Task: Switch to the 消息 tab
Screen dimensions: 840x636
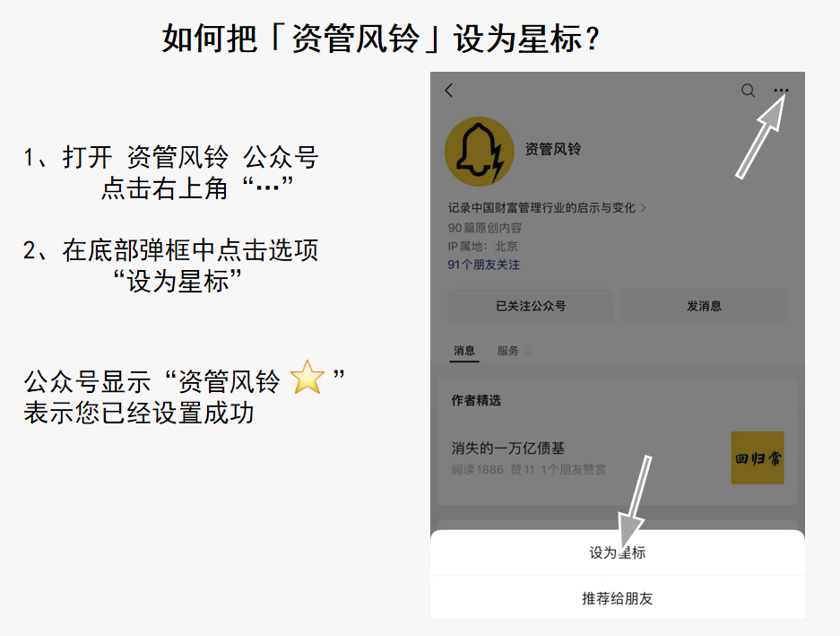Action: click(x=464, y=351)
